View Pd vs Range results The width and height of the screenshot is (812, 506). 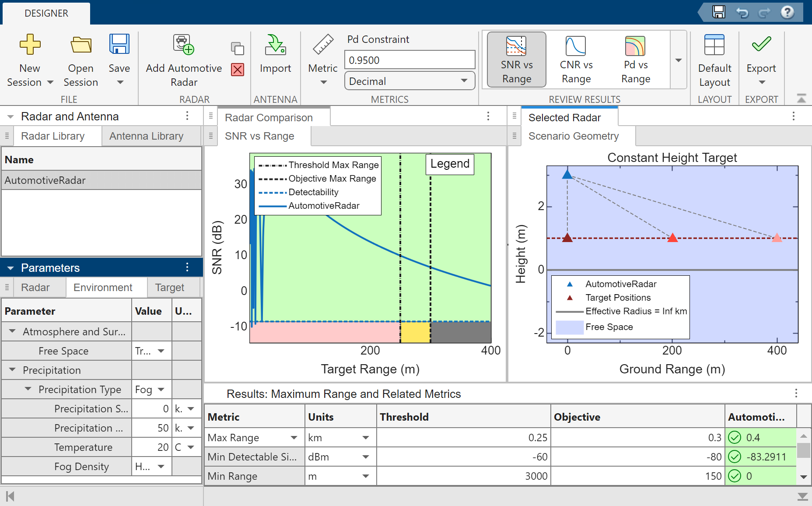pos(635,59)
